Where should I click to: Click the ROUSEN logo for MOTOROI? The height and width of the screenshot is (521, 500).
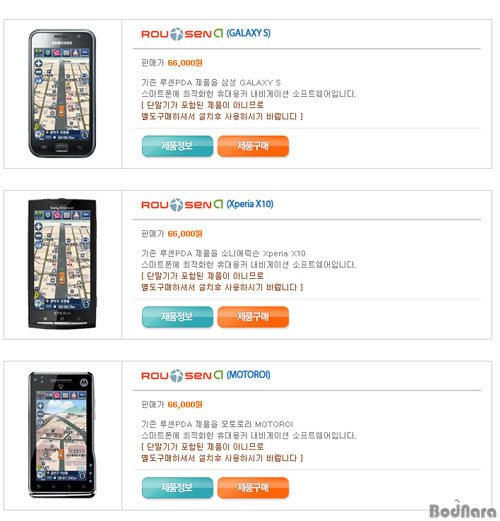[x=182, y=376]
